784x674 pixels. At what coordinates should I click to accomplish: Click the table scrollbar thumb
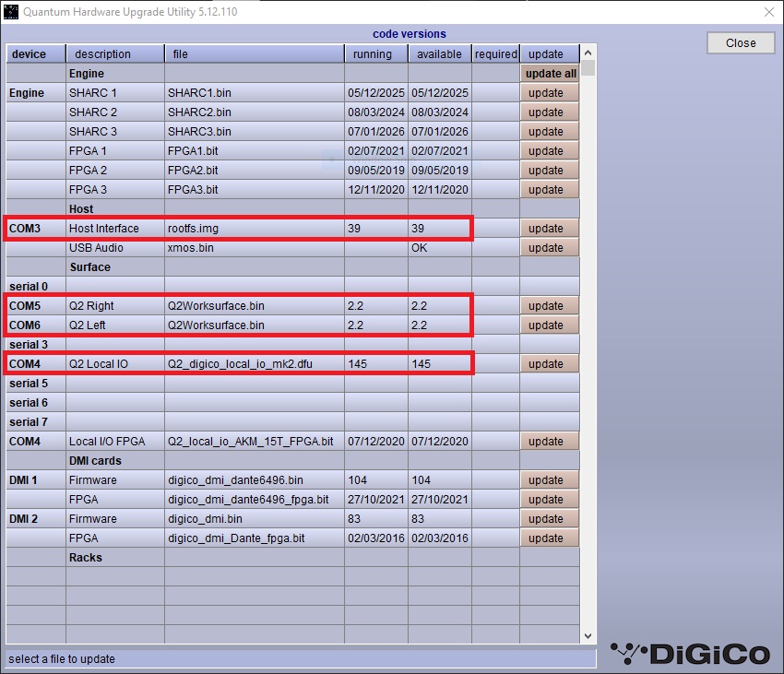(x=588, y=68)
